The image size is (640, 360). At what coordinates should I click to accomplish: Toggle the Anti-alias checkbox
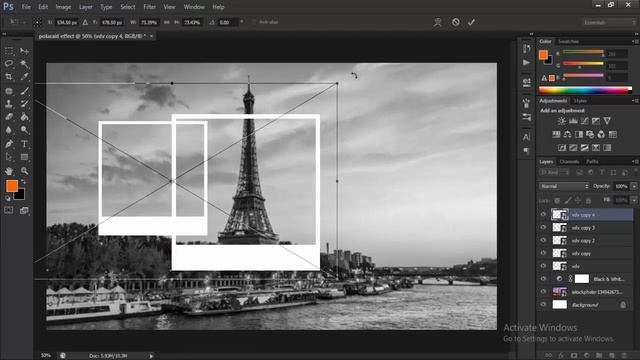tap(254, 22)
